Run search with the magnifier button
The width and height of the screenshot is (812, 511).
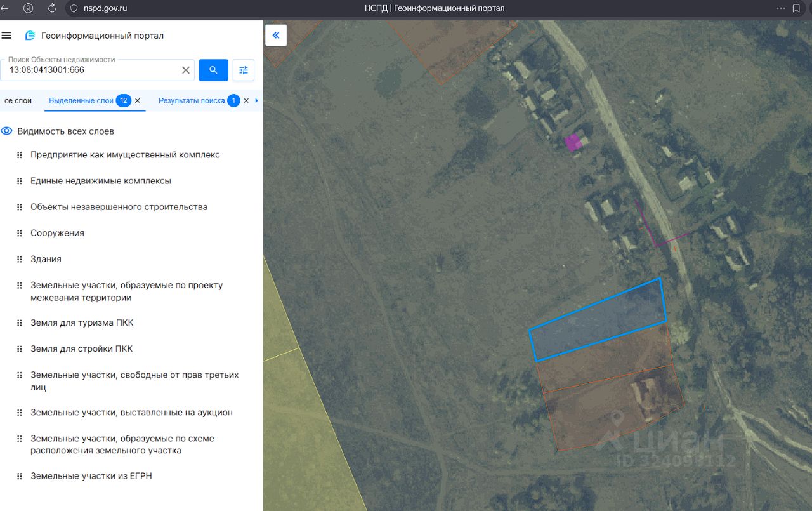214,70
